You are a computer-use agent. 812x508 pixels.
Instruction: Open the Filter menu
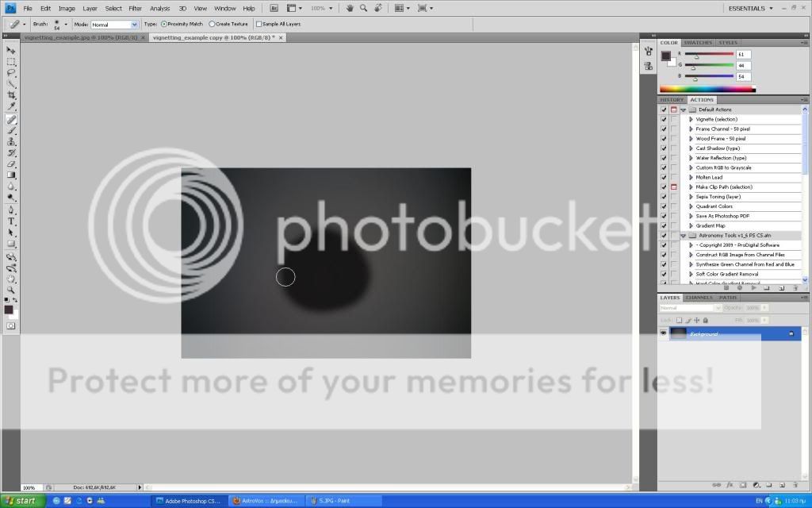click(x=136, y=8)
